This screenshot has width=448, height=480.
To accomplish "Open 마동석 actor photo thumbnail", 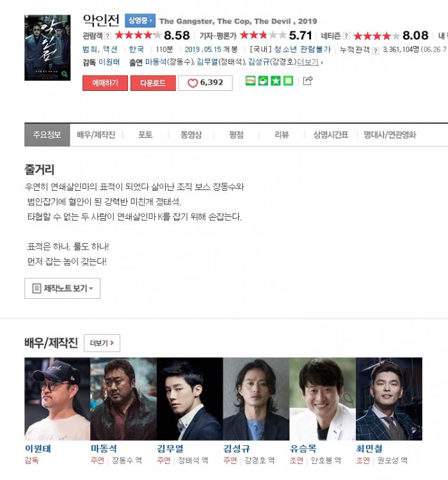I will point(124,399).
